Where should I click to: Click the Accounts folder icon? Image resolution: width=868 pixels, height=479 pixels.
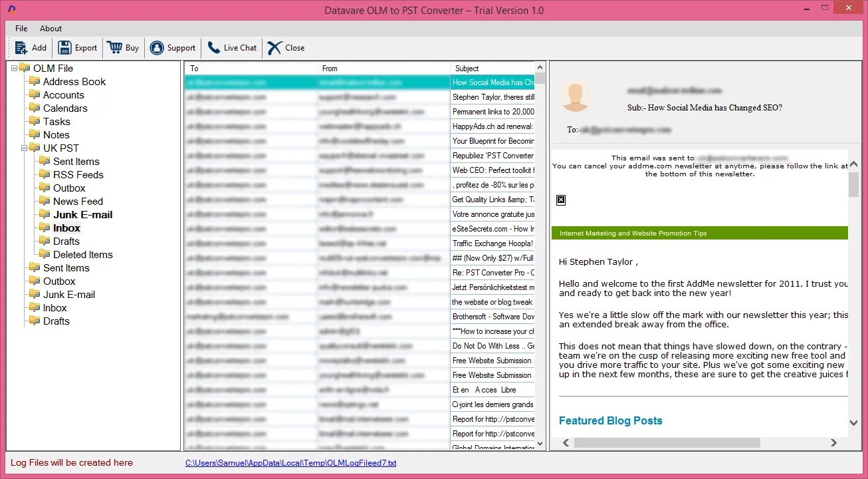35,94
